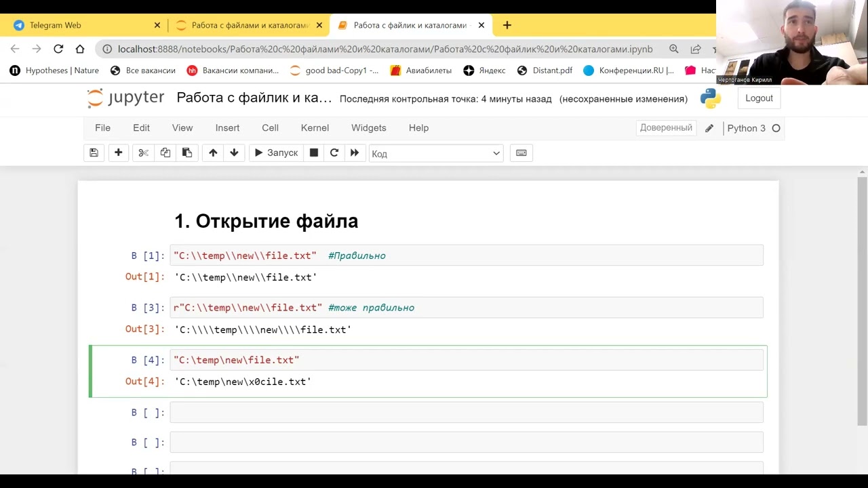Click the Logout button
Screen dimensions: 868x488
coord(759,98)
